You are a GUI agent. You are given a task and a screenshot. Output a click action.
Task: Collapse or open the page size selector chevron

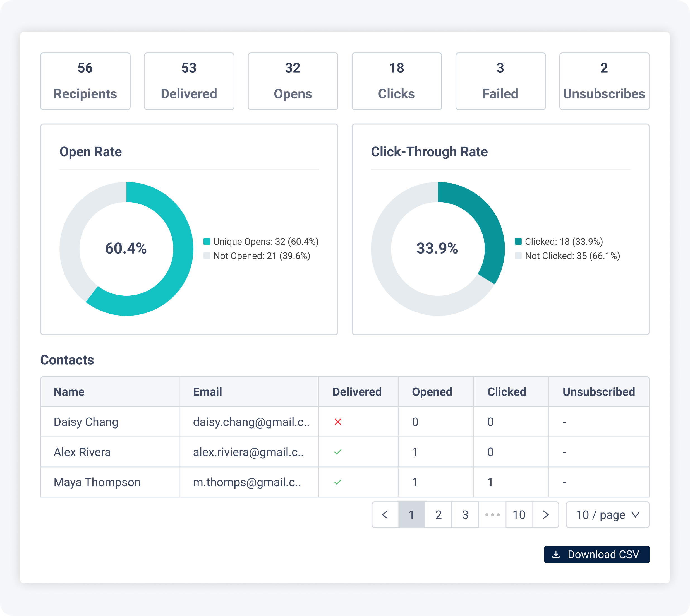(635, 515)
